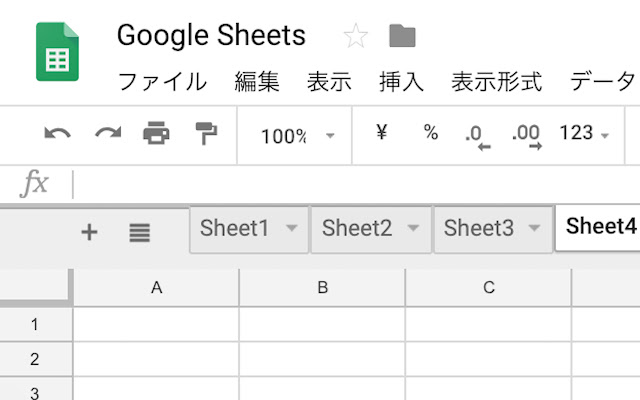Viewport: 640px width, 400px height.
Task: Click the folder icon beside title
Action: [x=402, y=37]
